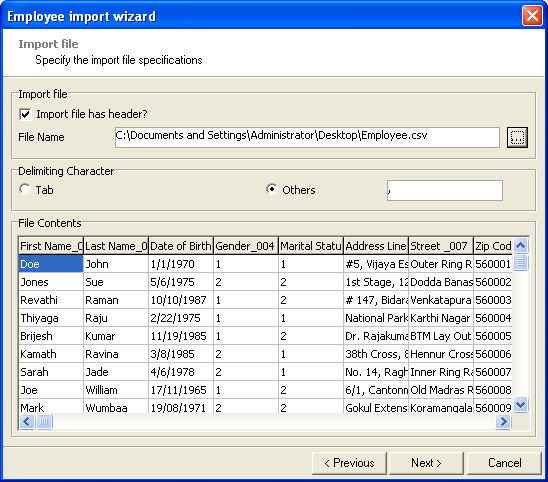The height and width of the screenshot is (482, 548).
Task: Click the horizontal scroll left arrow
Action: pyautogui.click(x=27, y=422)
